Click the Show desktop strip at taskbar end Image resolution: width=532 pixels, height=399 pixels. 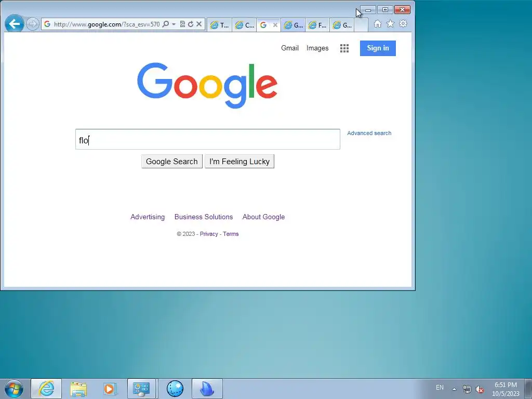528,389
